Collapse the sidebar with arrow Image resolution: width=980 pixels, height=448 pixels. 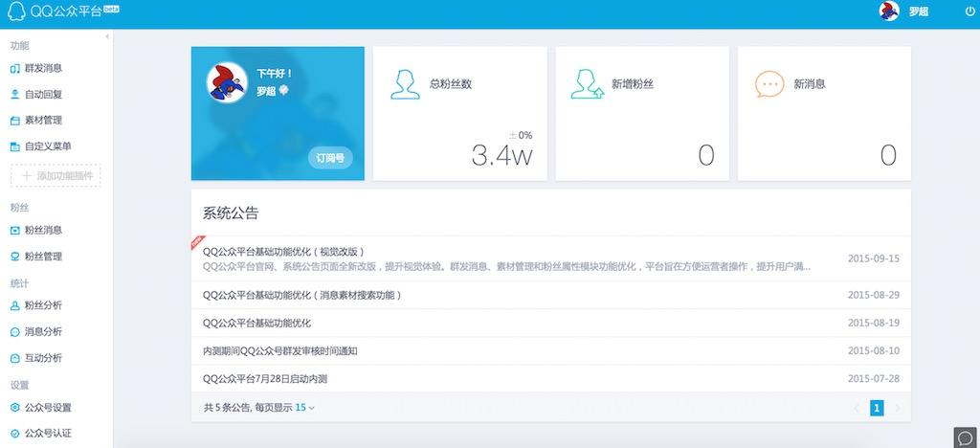[x=107, y=37]
